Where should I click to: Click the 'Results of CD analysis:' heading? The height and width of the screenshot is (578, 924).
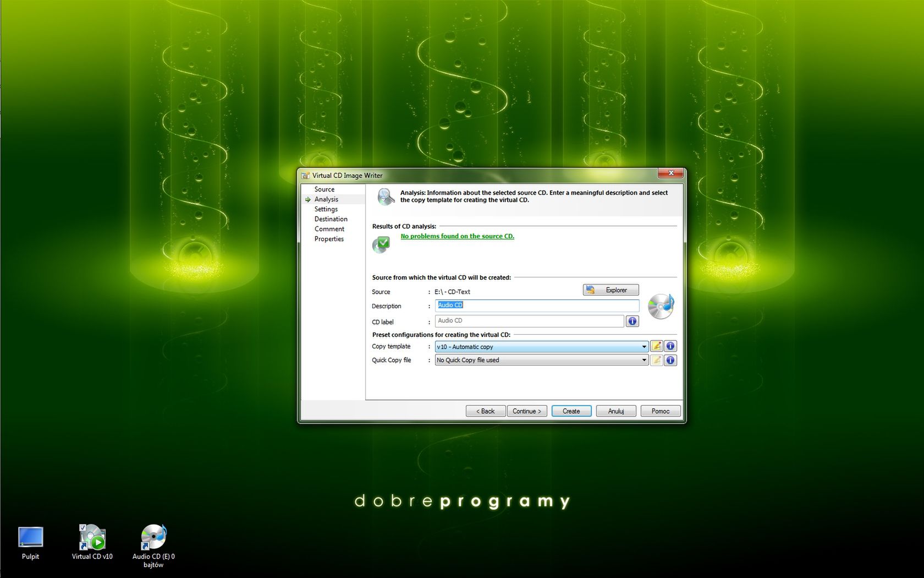point(404,226)
